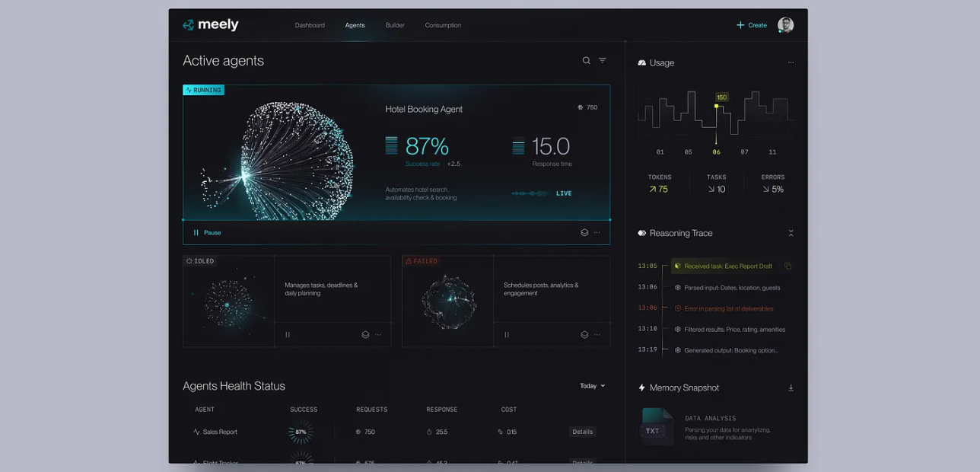Sort by the SUCCESS column header
The height and width of the screenshot is (472, 980).
(x=304, y=410)
